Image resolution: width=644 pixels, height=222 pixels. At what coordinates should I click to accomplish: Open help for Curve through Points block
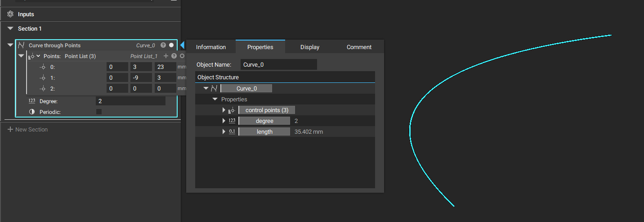point(163,45)
